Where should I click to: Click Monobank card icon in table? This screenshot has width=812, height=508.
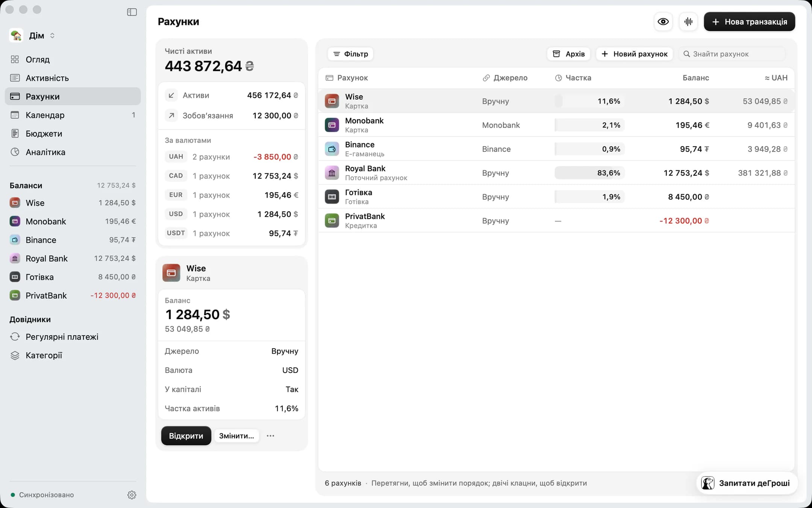pos(332,125)
